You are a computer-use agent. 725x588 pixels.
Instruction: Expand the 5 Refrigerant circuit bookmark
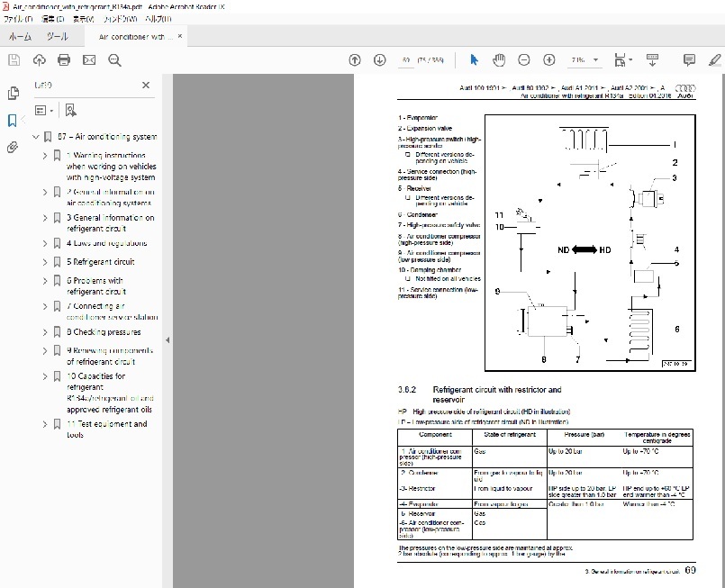[45, 262]
